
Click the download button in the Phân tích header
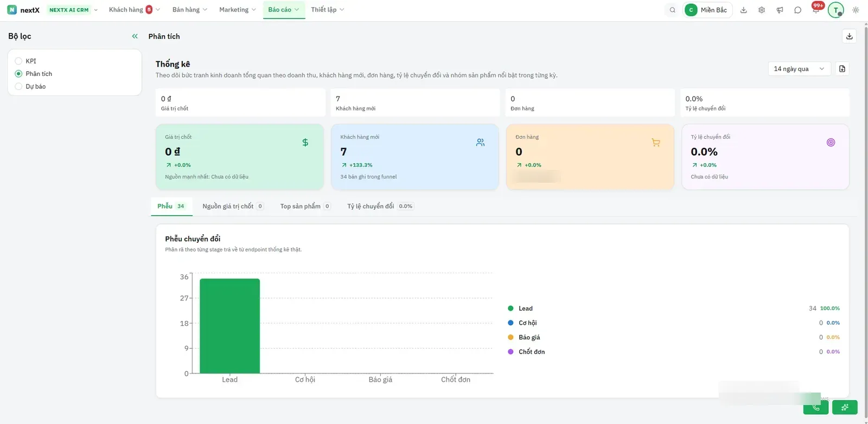(850, 36)
